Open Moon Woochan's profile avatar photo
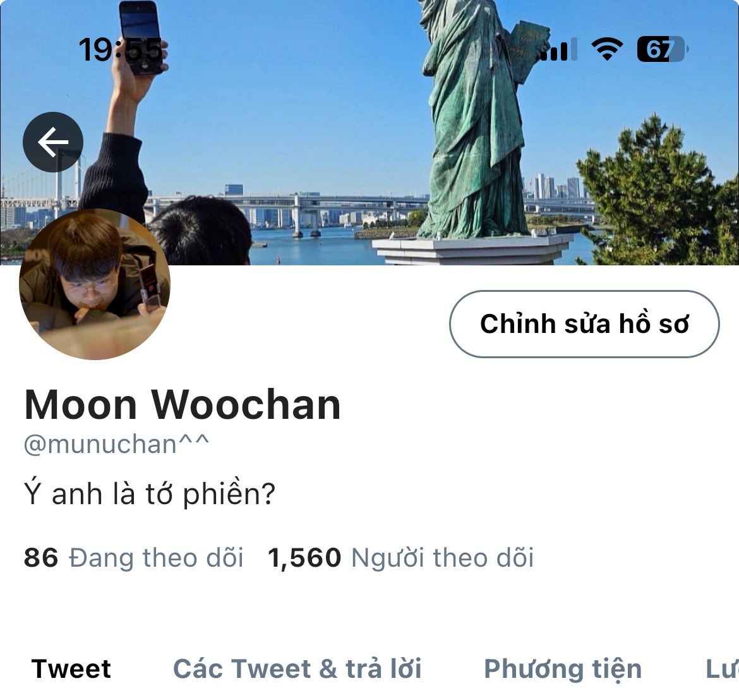739x700 pixels. pos(94,284)
